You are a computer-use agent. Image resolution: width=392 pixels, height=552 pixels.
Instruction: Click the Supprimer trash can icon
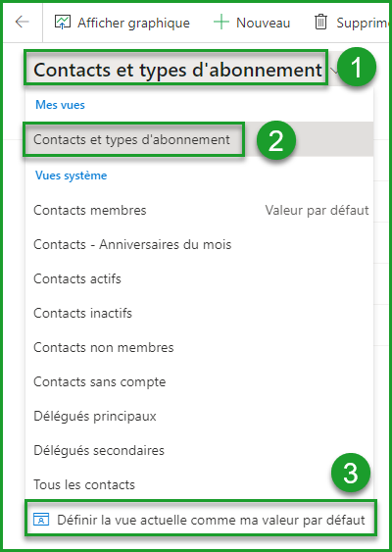pos(320,23)
